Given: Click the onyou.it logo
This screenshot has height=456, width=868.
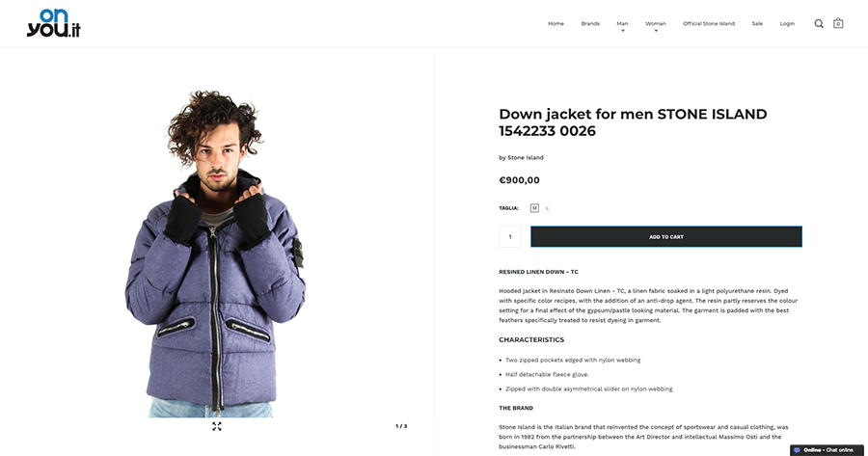Looking at the screenshot, I should (x=54, y=23).
